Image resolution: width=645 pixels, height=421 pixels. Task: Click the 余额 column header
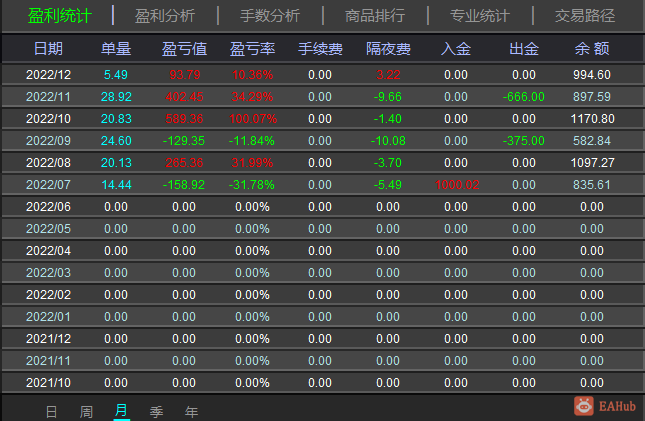(x=592, y=49)
